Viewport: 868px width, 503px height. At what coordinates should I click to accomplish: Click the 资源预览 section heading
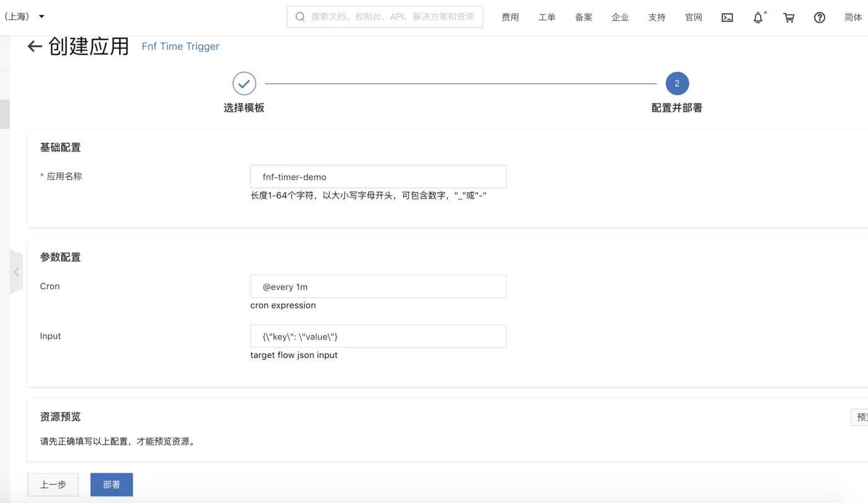60,417
